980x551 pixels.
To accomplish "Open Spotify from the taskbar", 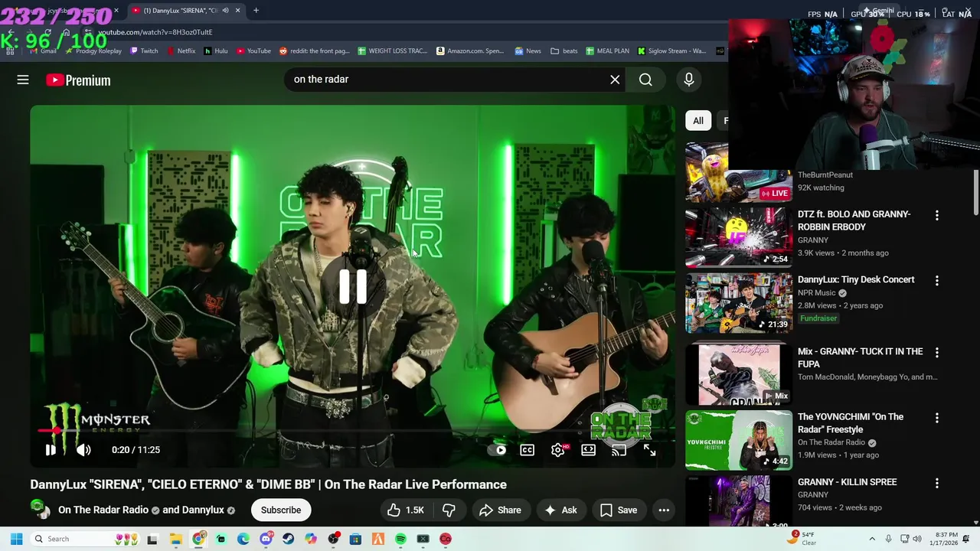I will coord(400,540).
